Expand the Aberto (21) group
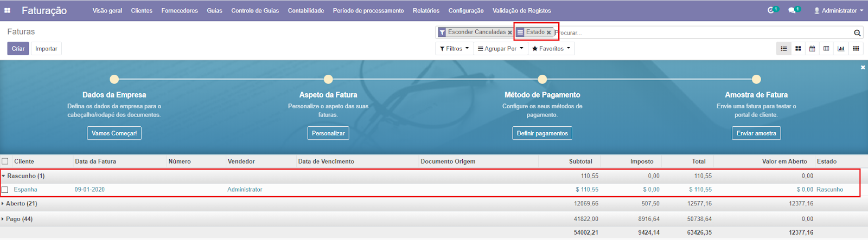This screenshot has height=240, width=868. (x=21, y=204)
